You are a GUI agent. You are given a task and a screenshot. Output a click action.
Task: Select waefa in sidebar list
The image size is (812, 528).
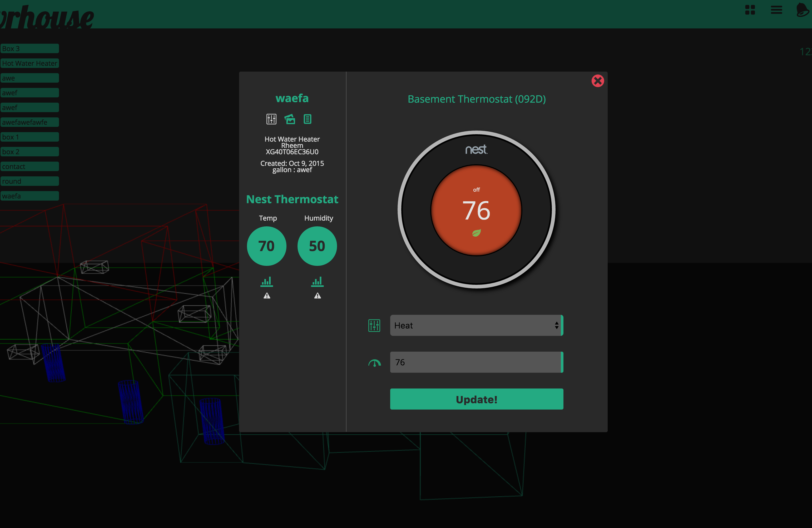click(x=29, y=196)
